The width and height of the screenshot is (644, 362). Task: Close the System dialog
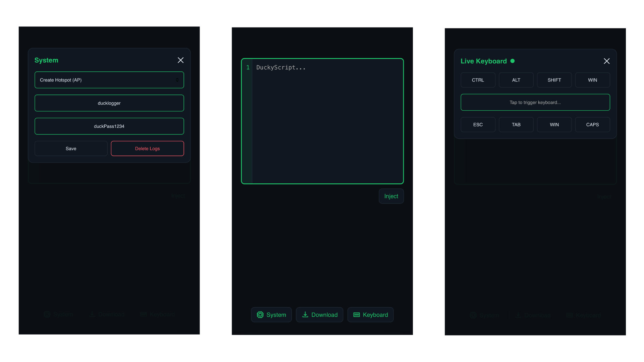180,60
